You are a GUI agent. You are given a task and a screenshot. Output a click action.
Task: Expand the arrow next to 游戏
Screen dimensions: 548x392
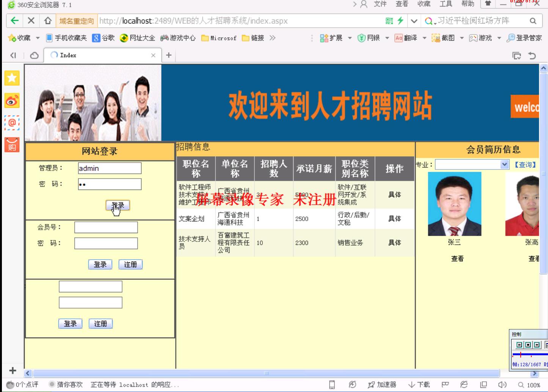pyautogui.click(x=499, y=38)
